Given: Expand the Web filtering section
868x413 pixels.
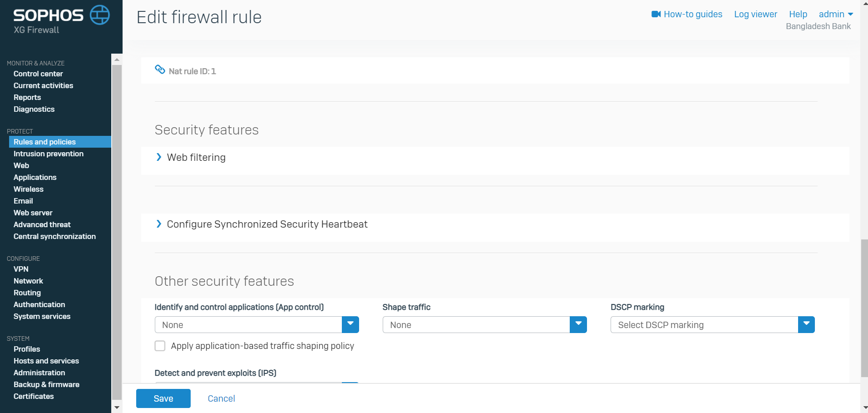Looking at the screenshot, I should (159, 157).
